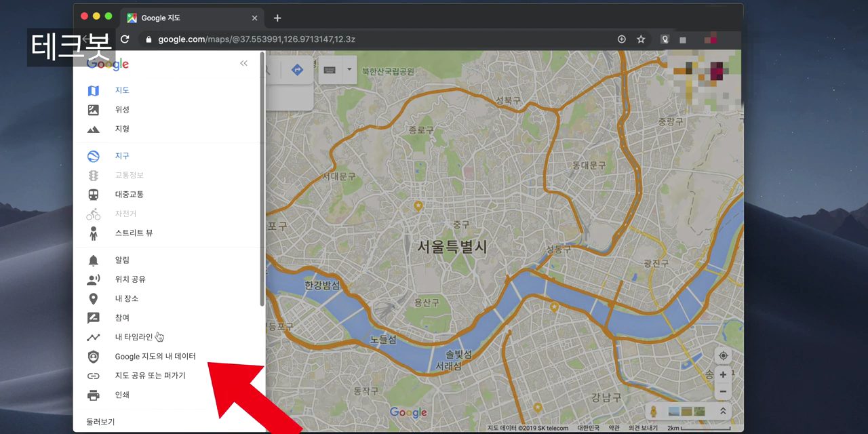The height and width of the screenshot is (434, 868).
Task: Click the 서울특별시 map label
Action: click(452, 246)
